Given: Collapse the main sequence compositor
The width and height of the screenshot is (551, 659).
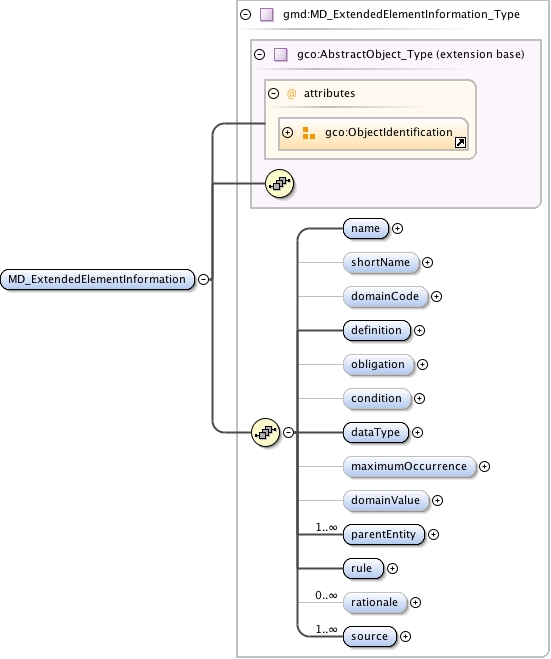Looking at the screenshot, I should pyautogui.click(x=288, y=432).
